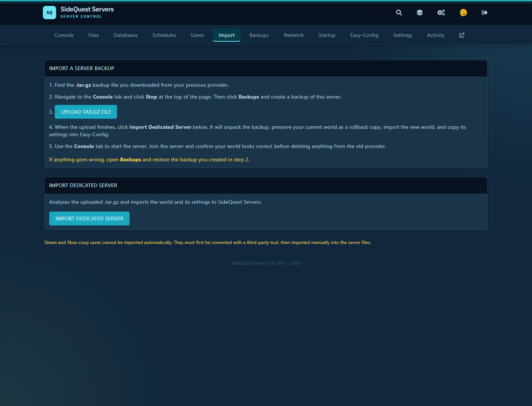Select the Settings tab
The height and width of the screenshot is (406, 532).
403,35
